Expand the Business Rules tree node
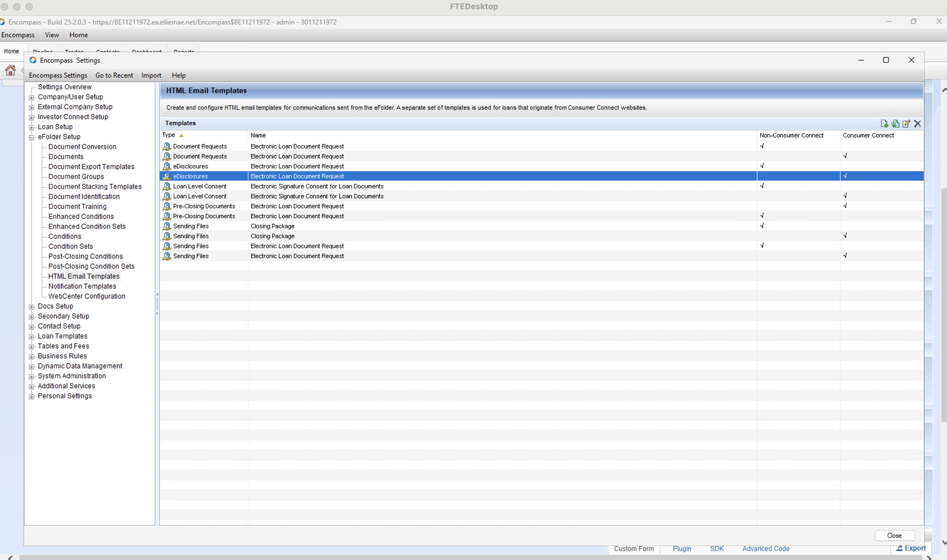The width and height of the screenshot is (947, 560). pyautogui.click(x=32, y=357)
